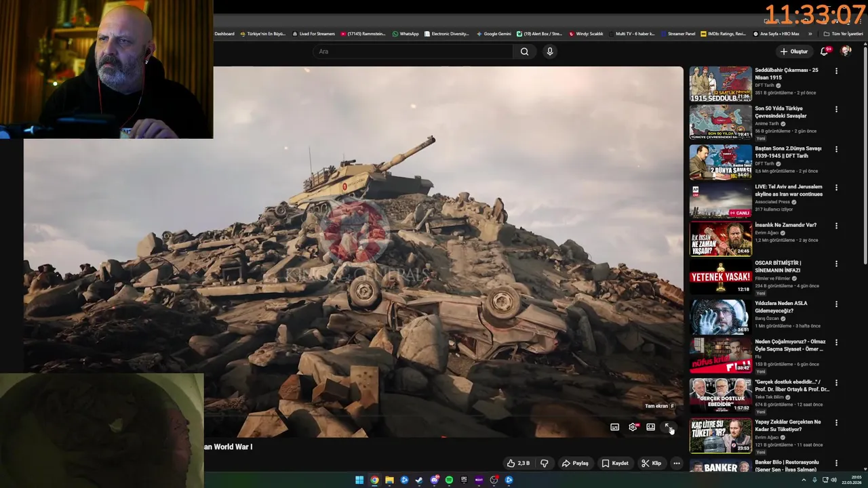The height and width of the screenshot is (488, 868).
Task: Show hidden system tray icons
Action: [804, 480]
